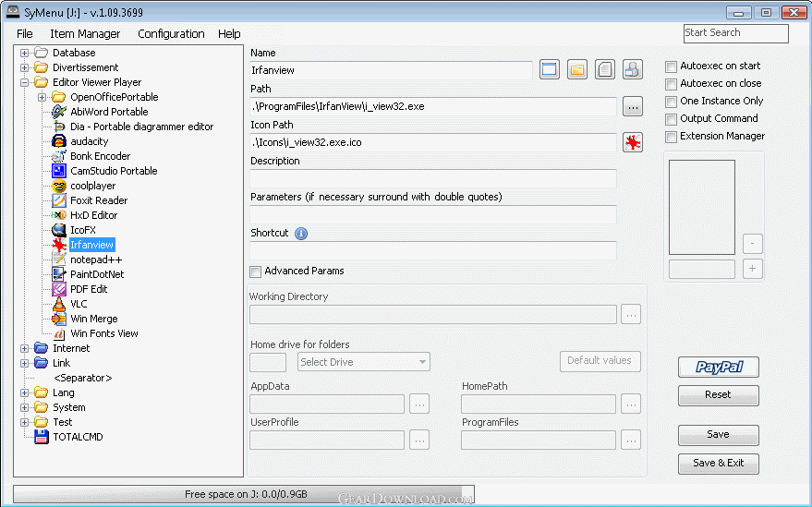Screen dimensions: 812x507
Task: Select TOTALCMD floppy icon item
Action: [x=42, y=437]
